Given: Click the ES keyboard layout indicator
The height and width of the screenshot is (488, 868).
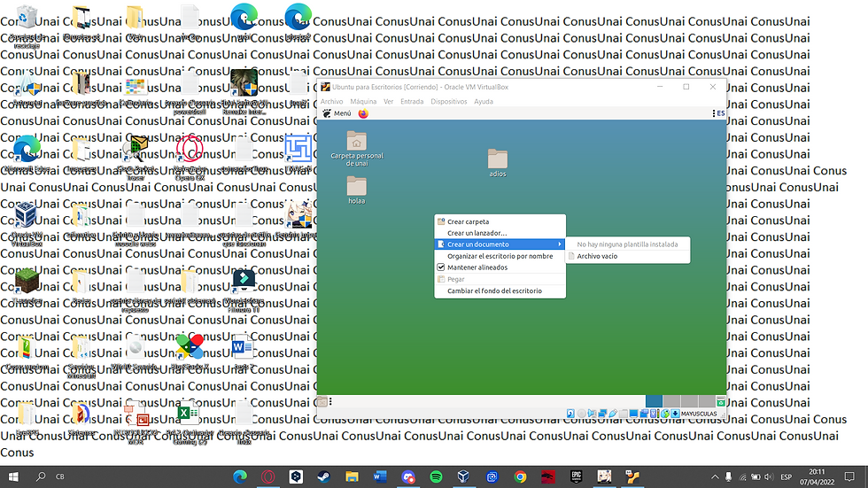Looking at the screenshot, I should [x=719, y=112].
